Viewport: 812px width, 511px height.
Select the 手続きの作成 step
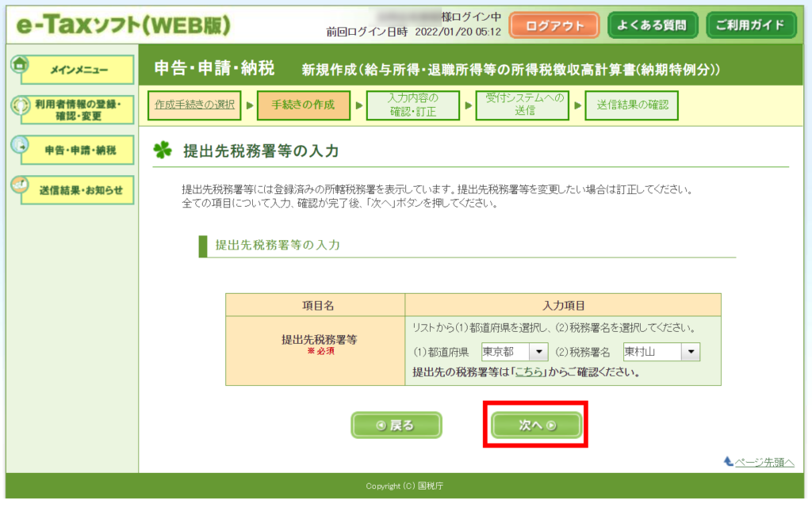pyautogui.click(x=303, y=105)
